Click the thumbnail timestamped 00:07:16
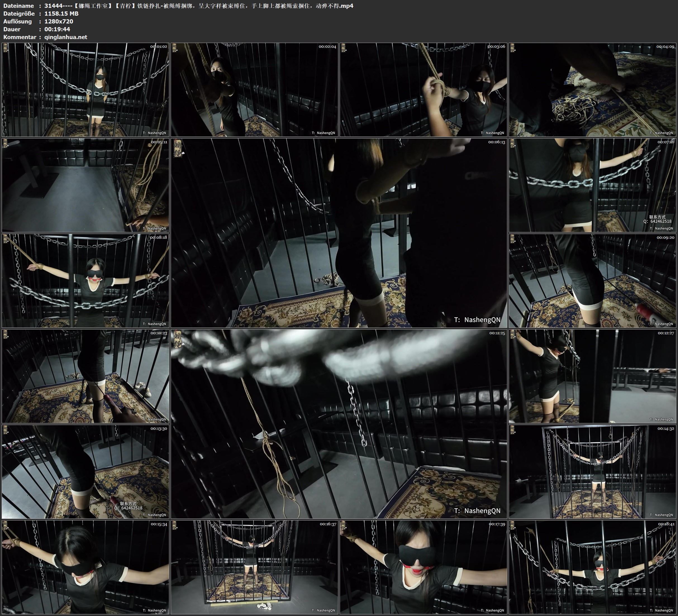The height and width of the screenshot is (616, 678). (593, 185)
